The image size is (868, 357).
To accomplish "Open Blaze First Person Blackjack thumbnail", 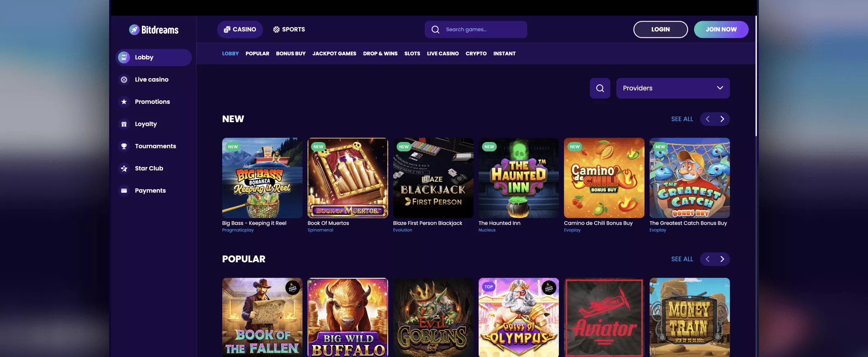I will [433, 178].
